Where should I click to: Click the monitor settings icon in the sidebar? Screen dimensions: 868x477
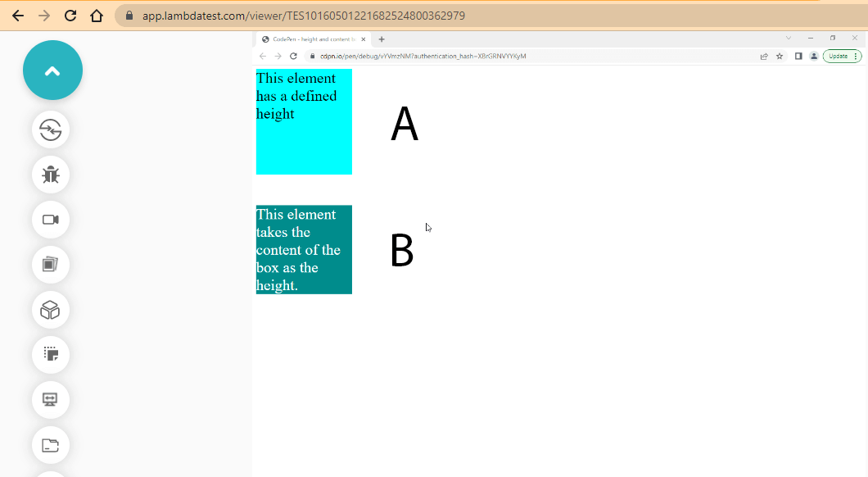pos(51,399)
